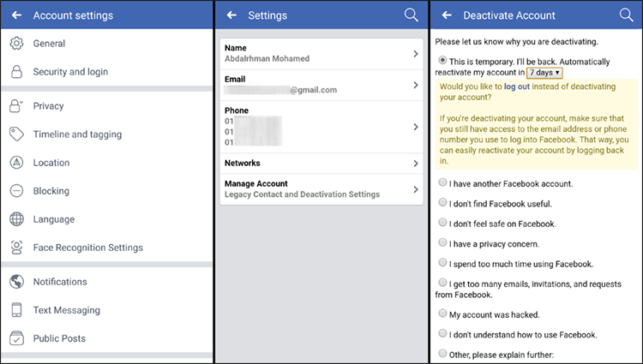Click the Text Messaging phone icon

click(16, 310)
